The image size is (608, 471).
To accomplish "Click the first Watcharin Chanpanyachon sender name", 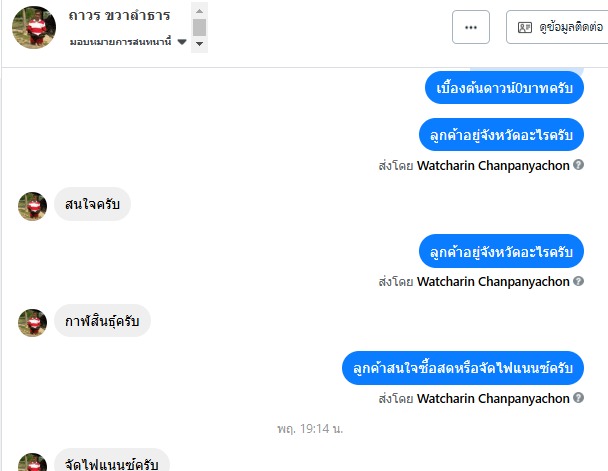I will point(493,166).
